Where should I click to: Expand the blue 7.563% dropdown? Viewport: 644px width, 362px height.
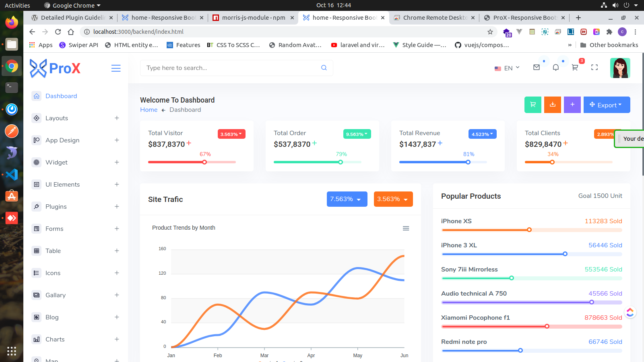tap(347, 199)
